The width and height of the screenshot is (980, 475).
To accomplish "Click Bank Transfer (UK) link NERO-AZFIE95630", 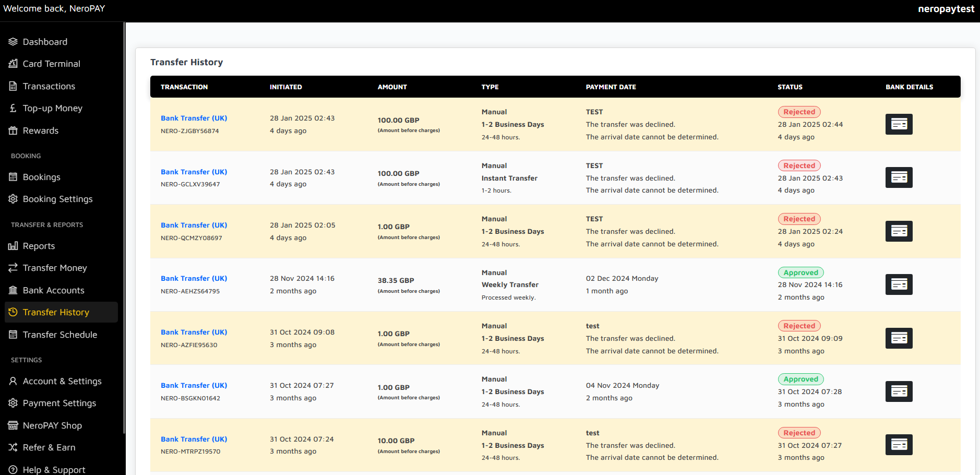I will click(194, 332).
